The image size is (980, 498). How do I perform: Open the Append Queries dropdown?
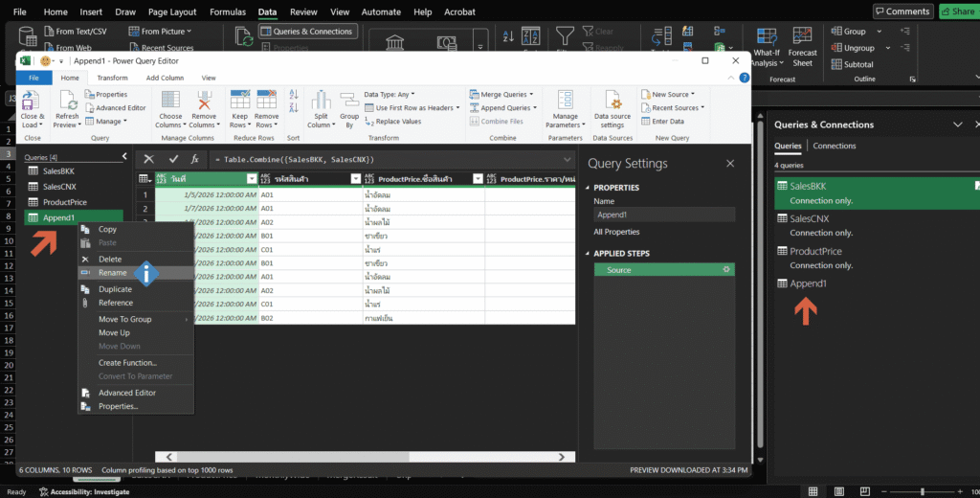(503, 107)
